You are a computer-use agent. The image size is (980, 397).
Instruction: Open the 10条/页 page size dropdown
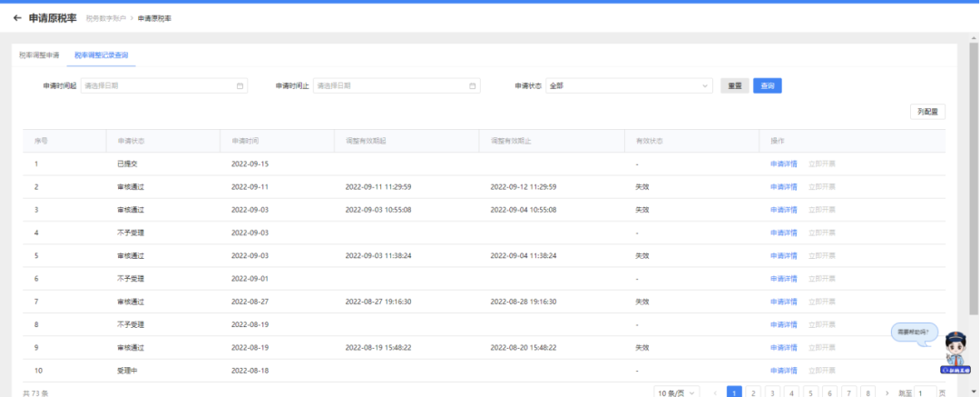coord(677,392)
